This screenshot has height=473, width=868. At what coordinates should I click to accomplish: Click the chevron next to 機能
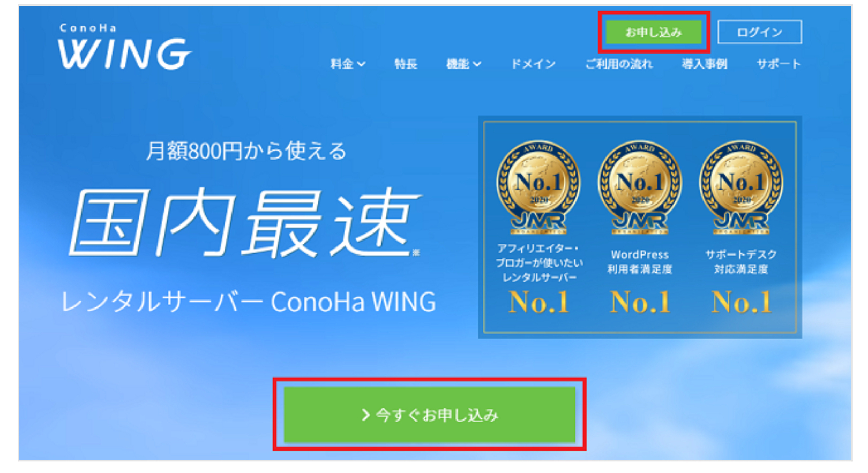point(477,64)
